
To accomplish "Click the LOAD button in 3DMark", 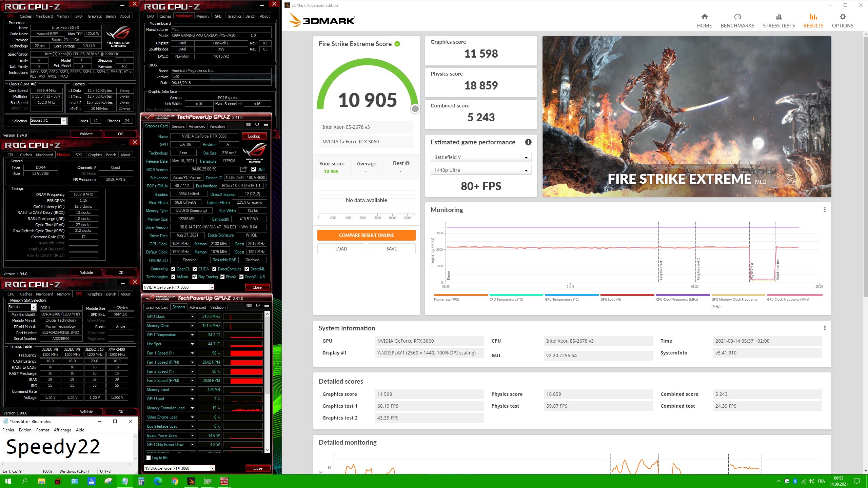I will tap(341, 249).
